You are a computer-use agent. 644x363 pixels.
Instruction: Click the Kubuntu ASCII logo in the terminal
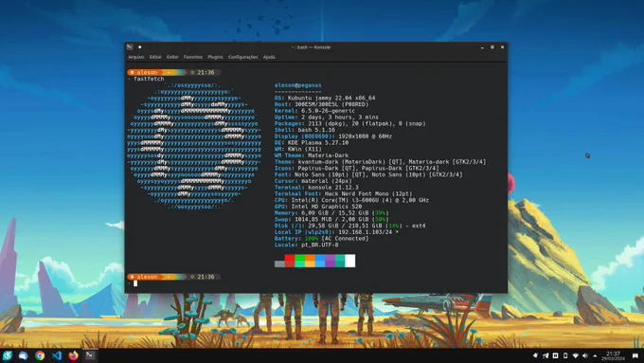(194, 146)
